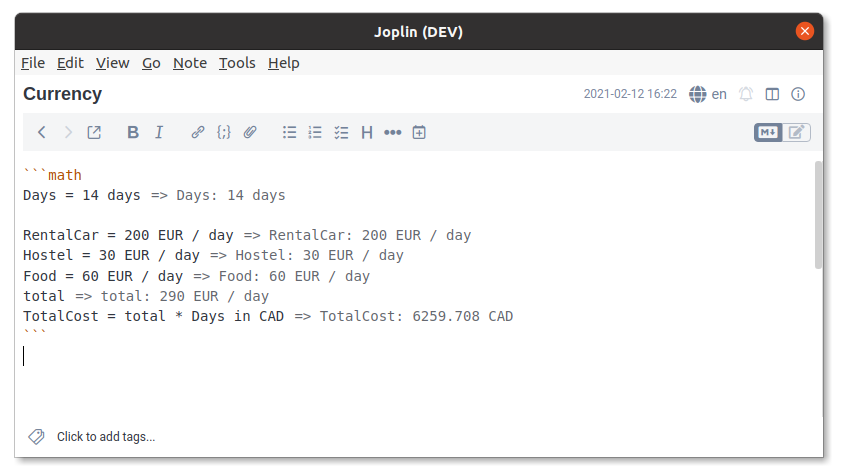The height and width of the screenshot is (476, 842).
Task: Switch to the rich text editor toggle
Action: [796, 132]
